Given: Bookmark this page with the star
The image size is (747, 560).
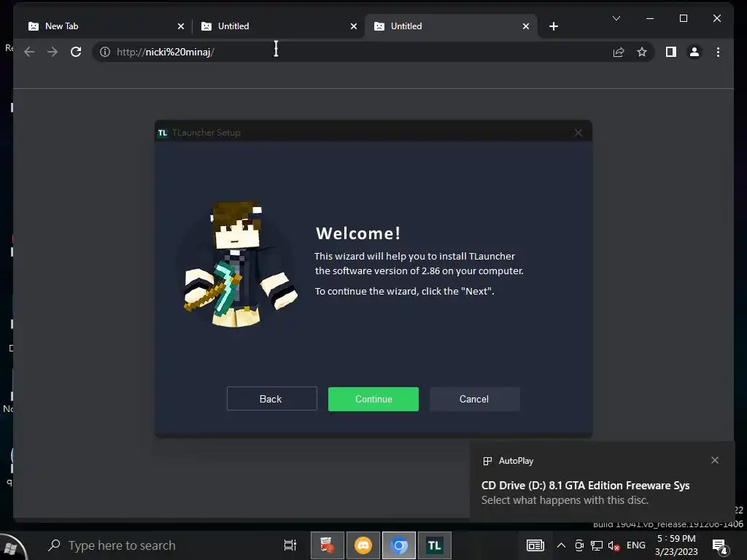Looking at the screenshot, I should pyautogui.click(x=642, y=52).
